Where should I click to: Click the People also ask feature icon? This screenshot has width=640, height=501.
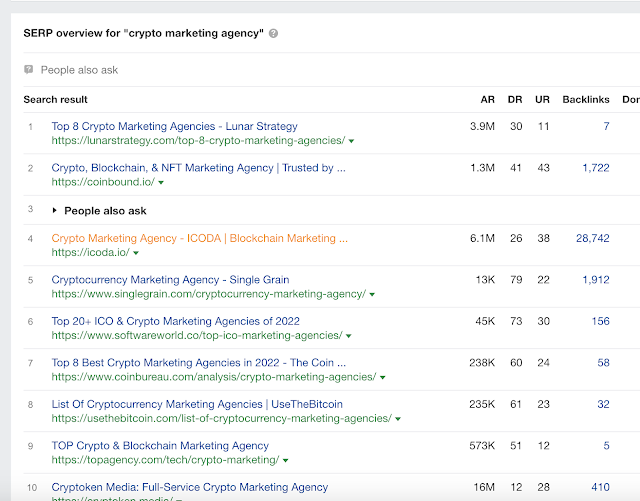[29, 69]
